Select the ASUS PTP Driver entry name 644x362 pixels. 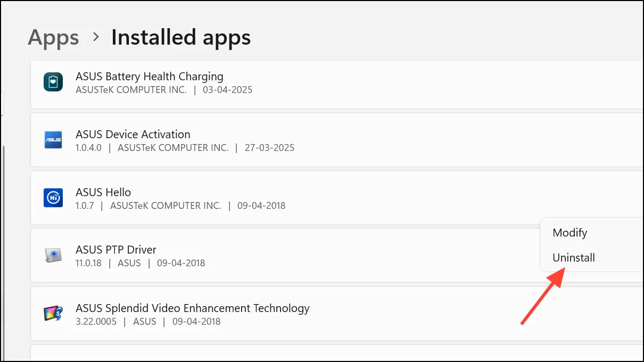116,250
